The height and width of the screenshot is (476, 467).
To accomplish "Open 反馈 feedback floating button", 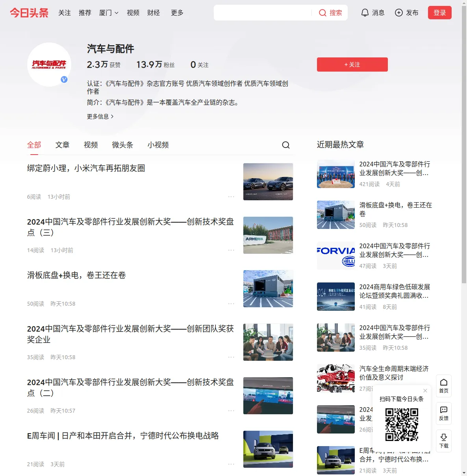I will coord(444,413).
